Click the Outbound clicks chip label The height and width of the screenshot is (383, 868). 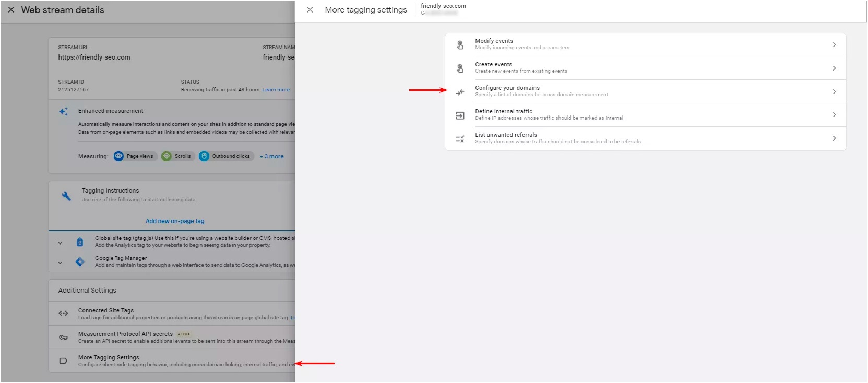click(231, 156)
